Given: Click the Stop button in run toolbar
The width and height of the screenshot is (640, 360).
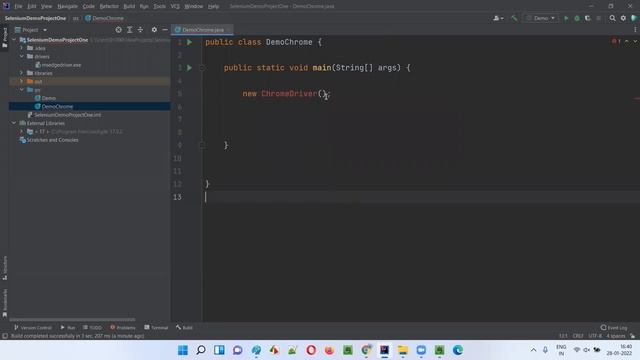Looking at the screenshot, I should [599, 18].
